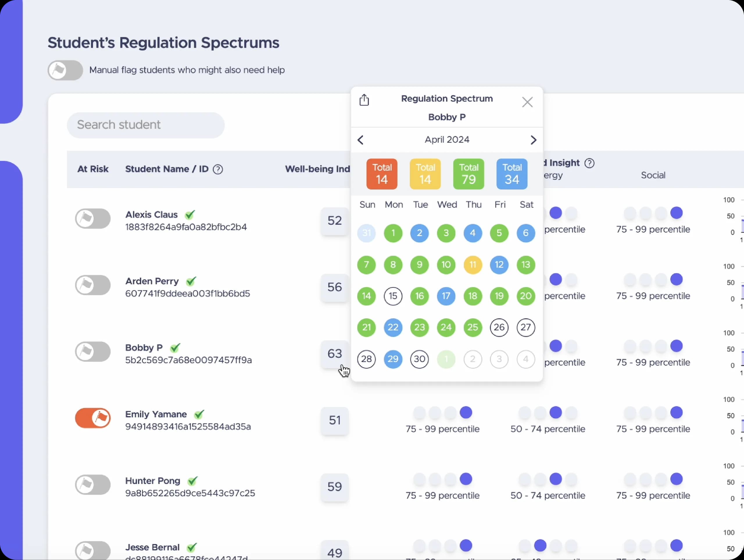Select the red Total 14 category

(x=382, y=174)
